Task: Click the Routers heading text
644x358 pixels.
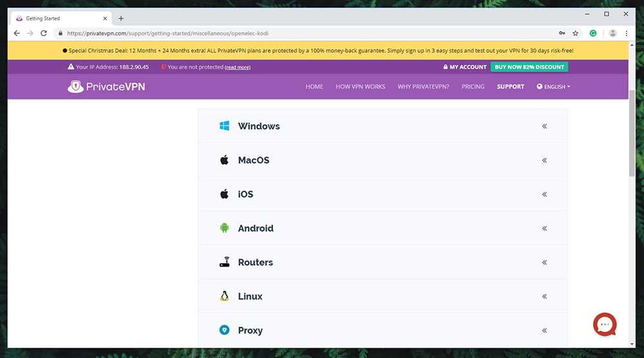Action: point(255,262)
